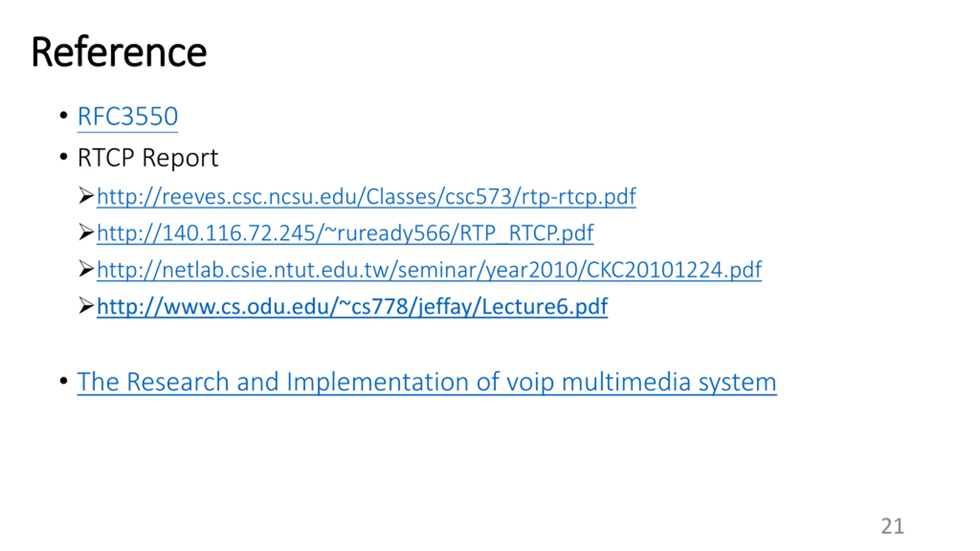Screen dimensions: 980x551
Task: Click 'rtp-rtcp.pdf' at the end of the ncsu link
Action: [578, 197]
